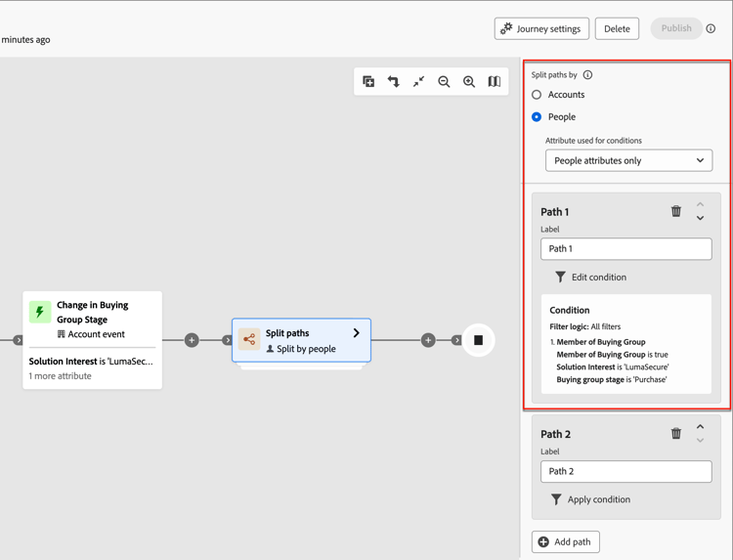Click the 'Path 2' section heading

(x=556, y=434)
